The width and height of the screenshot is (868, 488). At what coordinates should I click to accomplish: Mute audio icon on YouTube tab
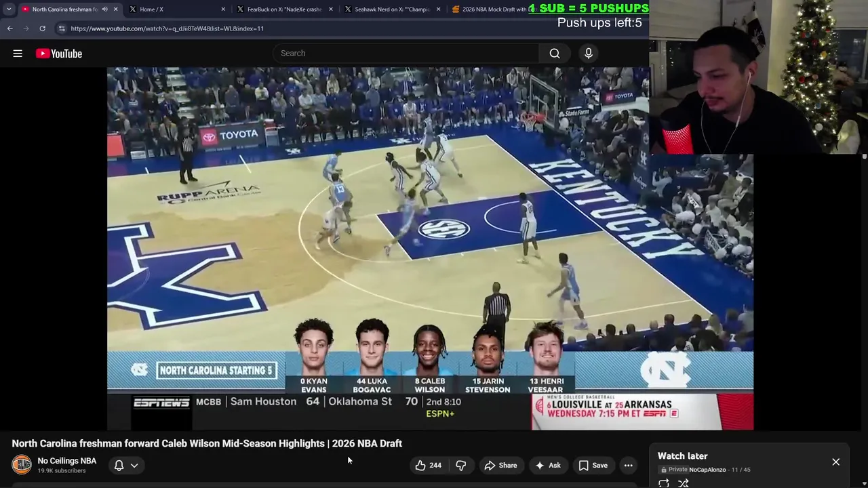104,9
